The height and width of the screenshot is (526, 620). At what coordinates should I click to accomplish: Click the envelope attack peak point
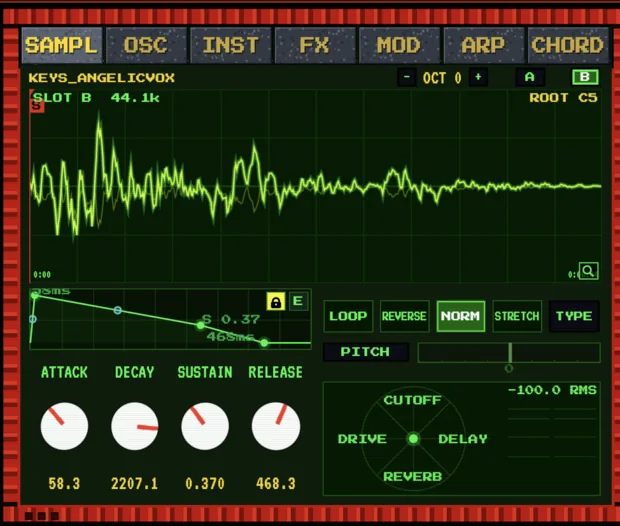click(x=35, y=295)
